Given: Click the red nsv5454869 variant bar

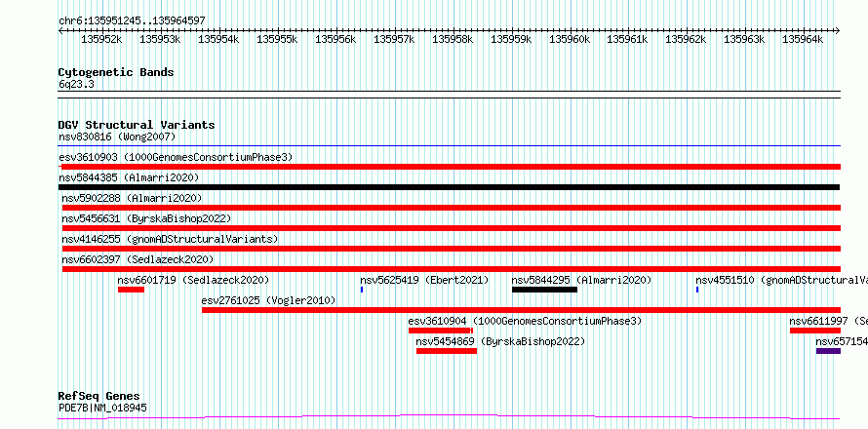Looking at the screenshot, I should click(447, 351).
